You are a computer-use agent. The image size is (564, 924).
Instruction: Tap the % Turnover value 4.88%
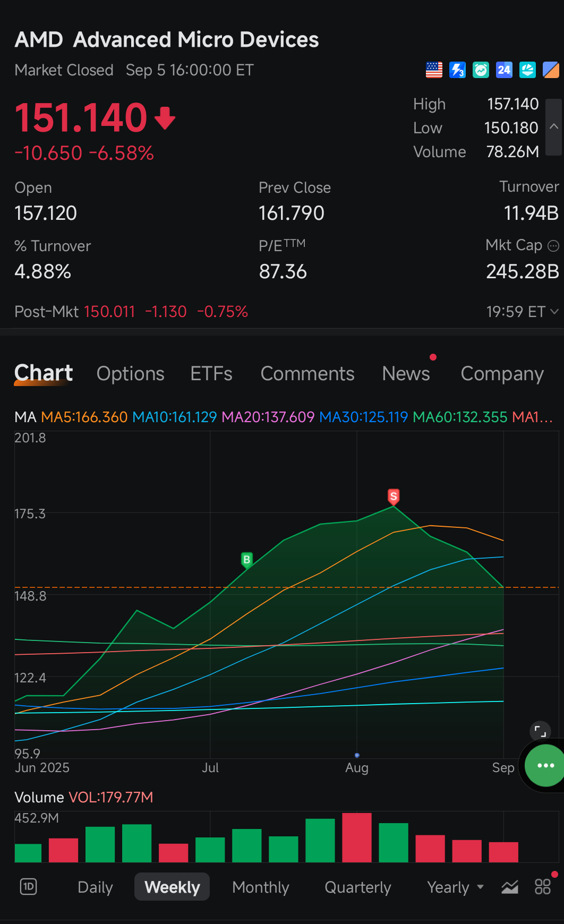tap(43, 272)
